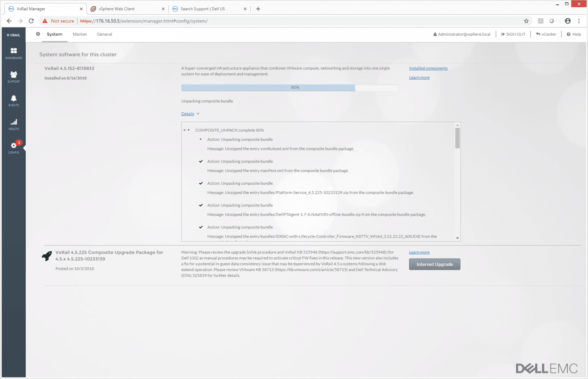This screenshot has width=588, height=379.
Task: Reload the page with refresh icon
Action: (x=31, y=21)
